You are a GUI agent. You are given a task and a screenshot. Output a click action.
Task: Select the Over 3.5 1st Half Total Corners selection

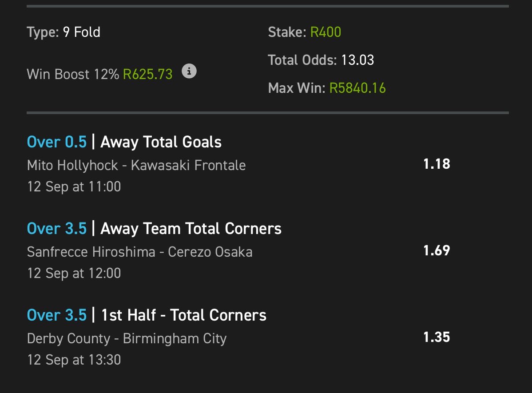click(147, 315)
